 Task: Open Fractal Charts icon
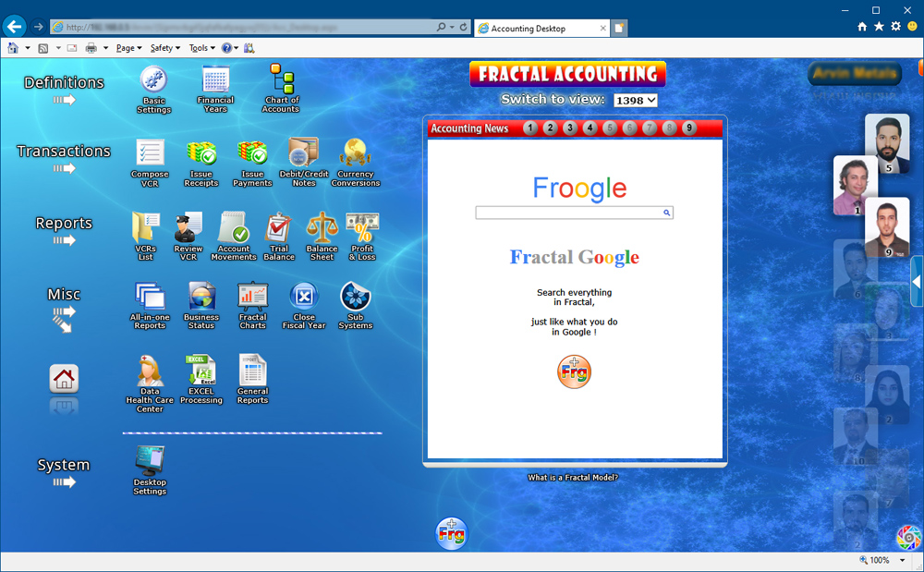tap(252, 297)
